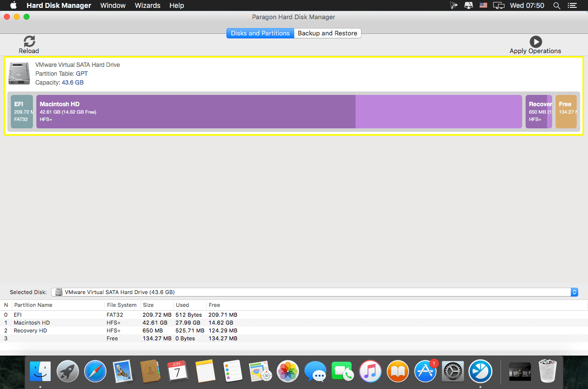Expand the Selected Disk dropdown
The width and height of the screenshot is (588, 389).
click(x=314, y=292)
